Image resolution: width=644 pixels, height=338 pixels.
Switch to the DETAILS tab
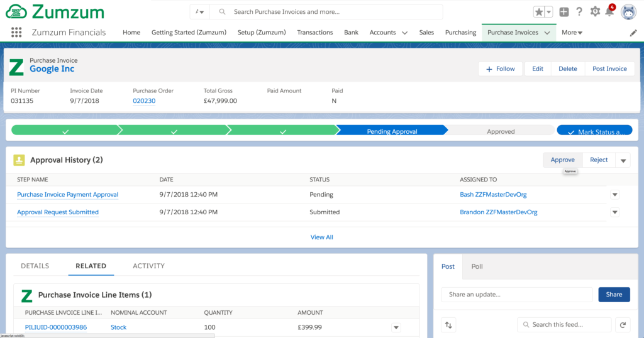point(35,266)
